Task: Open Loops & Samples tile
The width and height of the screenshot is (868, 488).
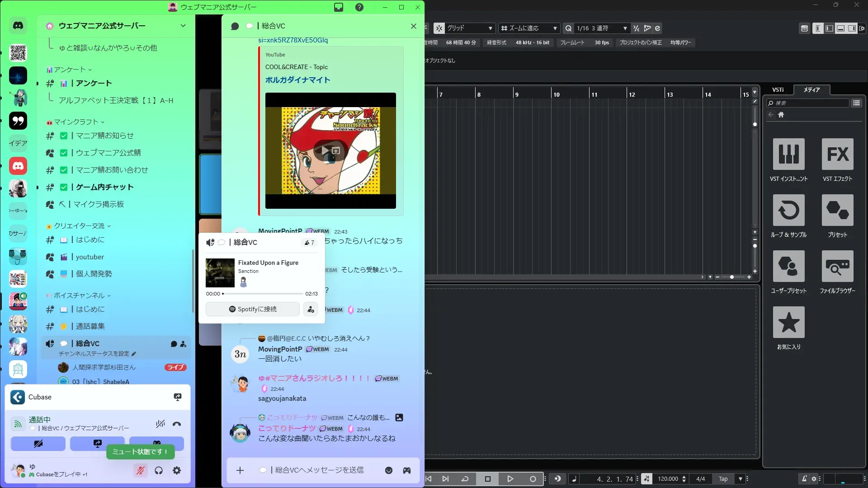Action: click(x=788, y=210)
